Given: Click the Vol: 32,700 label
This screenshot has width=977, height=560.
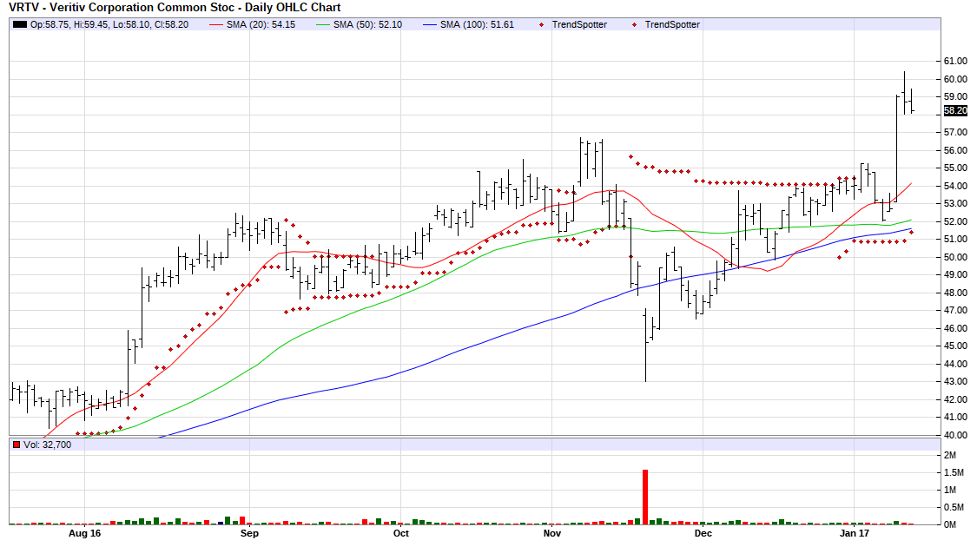Looking at the screenshot, I should (48, 445).
